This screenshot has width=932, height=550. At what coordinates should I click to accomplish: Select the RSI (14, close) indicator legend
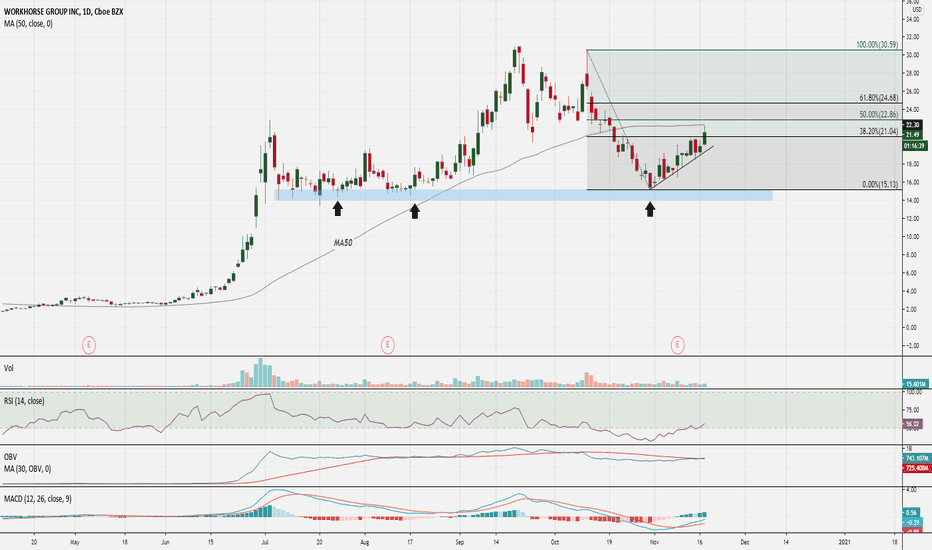point(24,401)
